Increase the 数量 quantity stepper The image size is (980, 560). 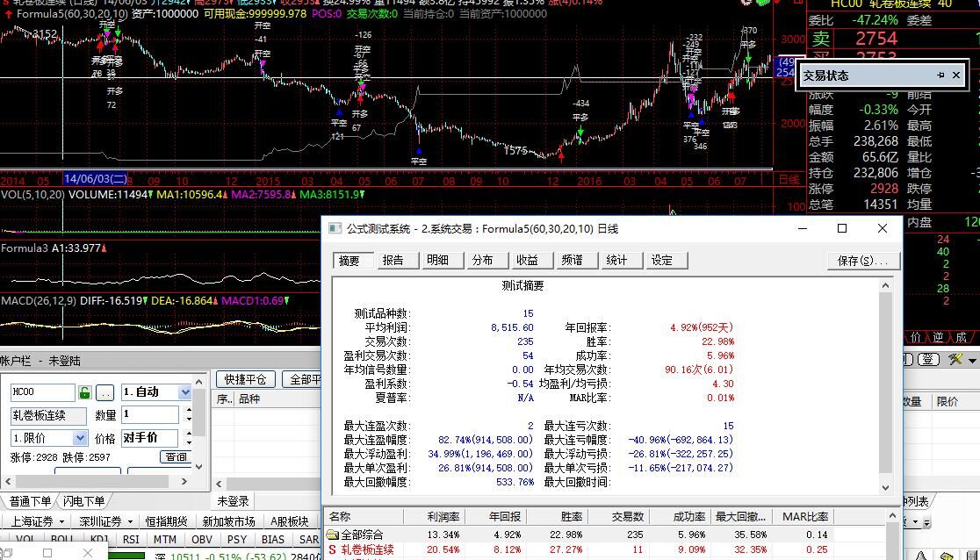186,410
